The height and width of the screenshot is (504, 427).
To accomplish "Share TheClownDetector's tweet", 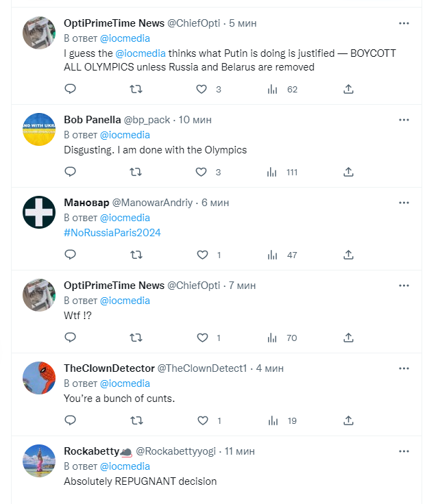I will click(348, 420).
